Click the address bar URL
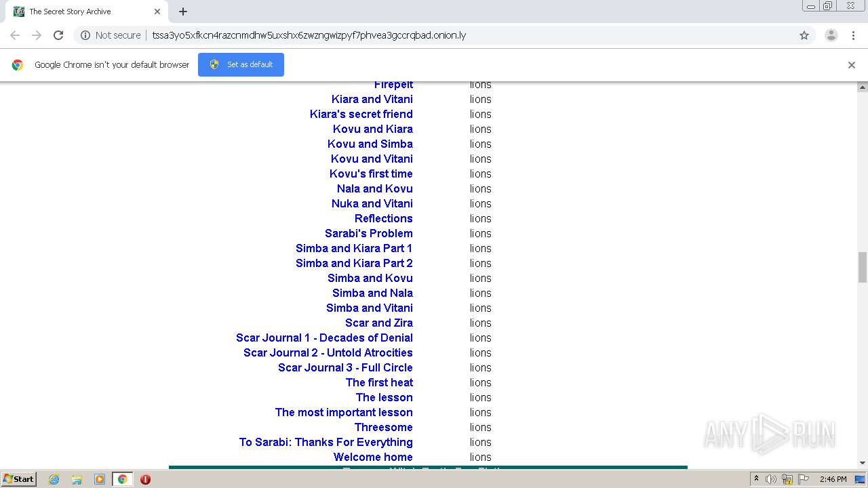868x488 pixels. [309, 35]
